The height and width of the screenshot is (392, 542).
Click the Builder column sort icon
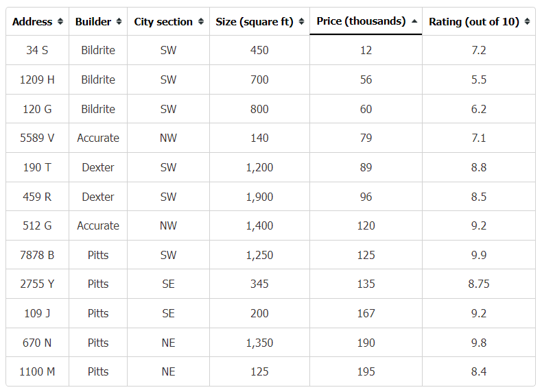click(119, 21)
